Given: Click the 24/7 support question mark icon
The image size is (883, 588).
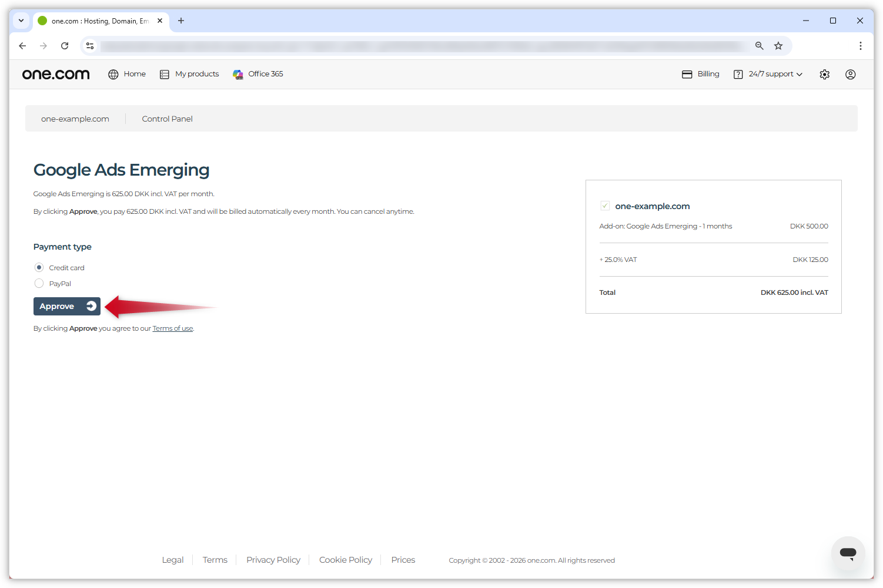Looking at the screenshot, I should pos(738,74).
